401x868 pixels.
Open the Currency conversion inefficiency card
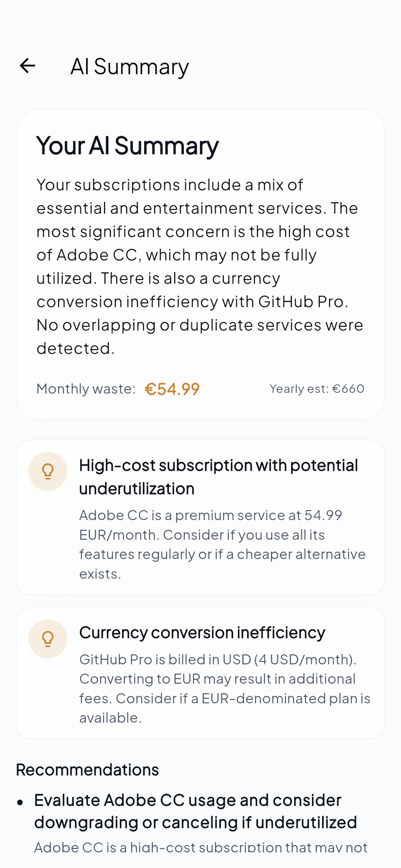[200, 673]
